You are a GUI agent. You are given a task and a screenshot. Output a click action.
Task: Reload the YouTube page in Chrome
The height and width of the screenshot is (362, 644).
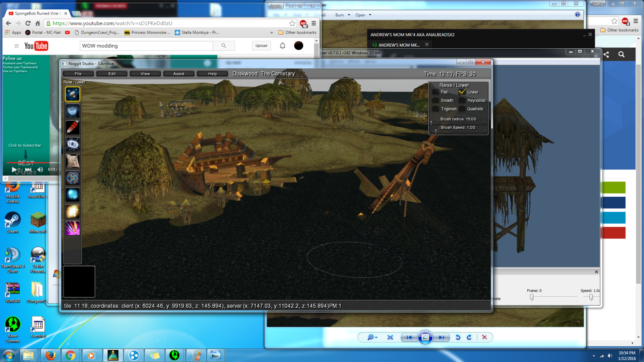(28, 23)
